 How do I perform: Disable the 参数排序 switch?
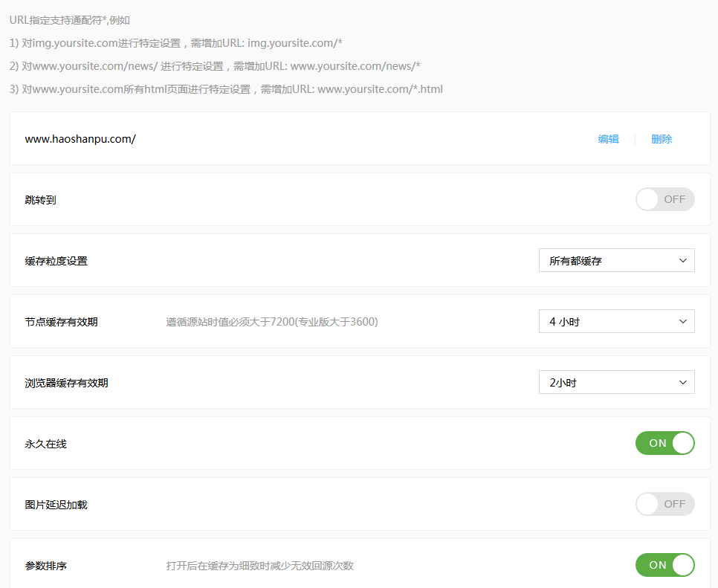[664, 565]
